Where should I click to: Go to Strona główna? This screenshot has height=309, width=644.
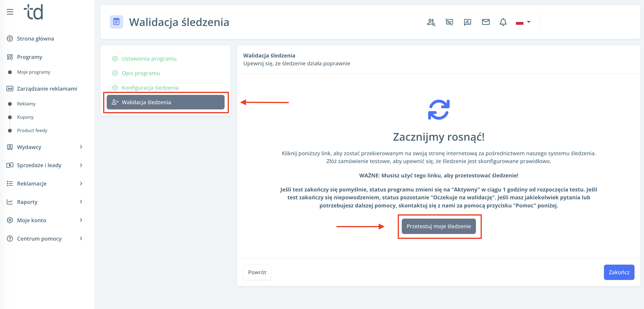point(35,39)
